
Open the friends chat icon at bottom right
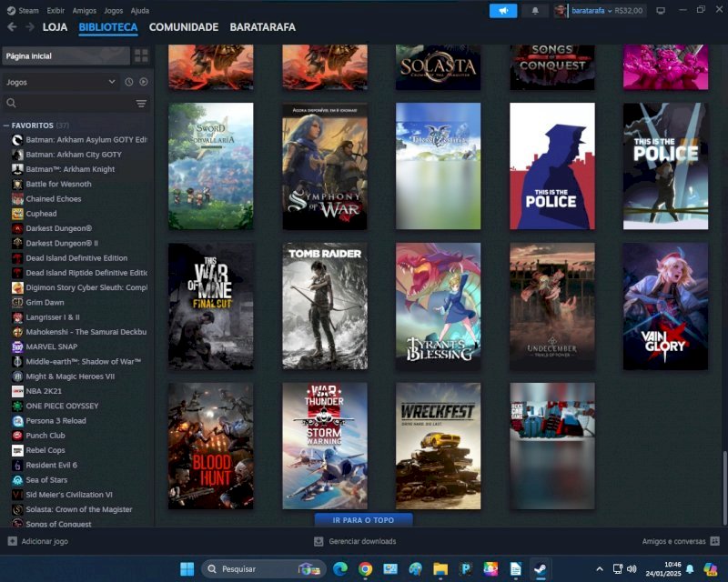point(715,541)
